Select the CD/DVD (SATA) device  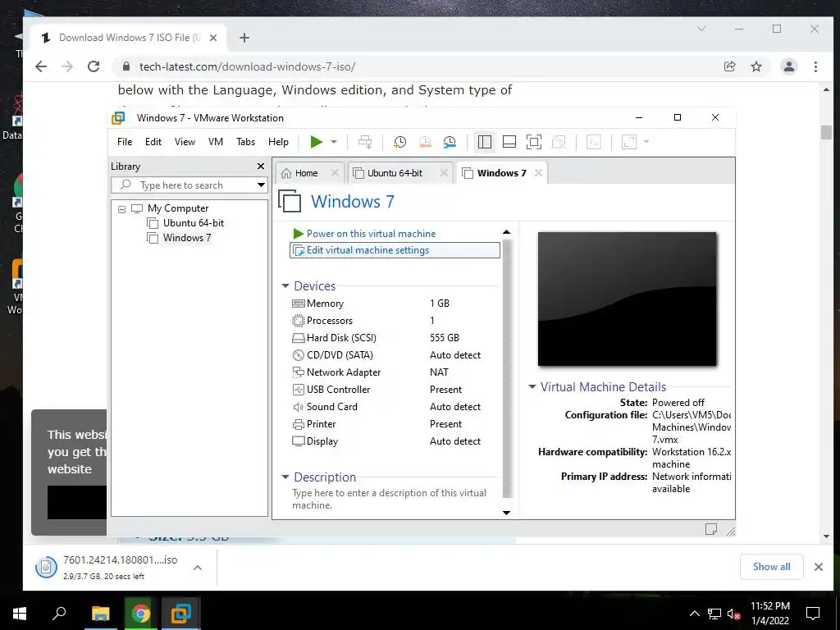tap(395, 354)
